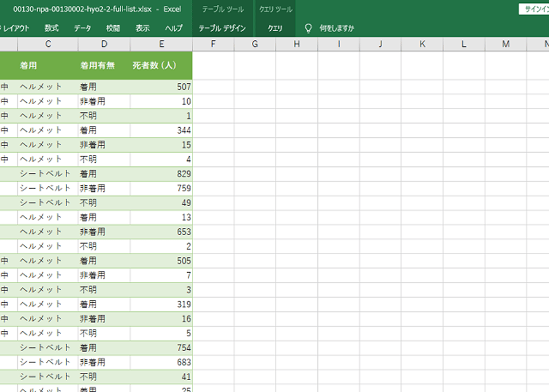Select column F header
The width and height of the screenshot is (549, 392).
[213, 44]
